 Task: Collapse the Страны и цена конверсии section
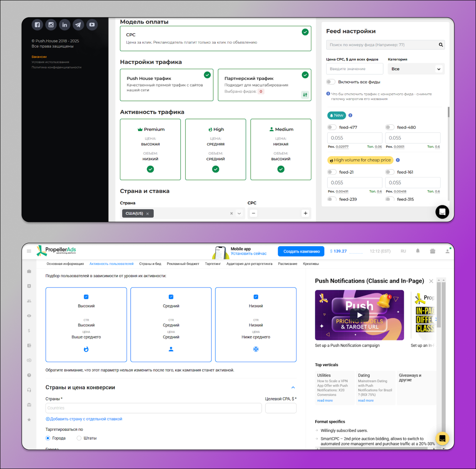click(293, 388)
